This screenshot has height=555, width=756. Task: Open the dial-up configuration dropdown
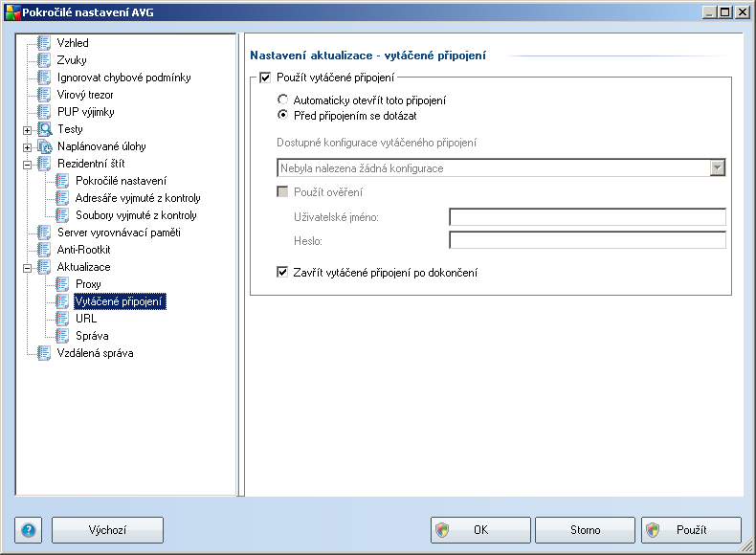click(718, 168)
